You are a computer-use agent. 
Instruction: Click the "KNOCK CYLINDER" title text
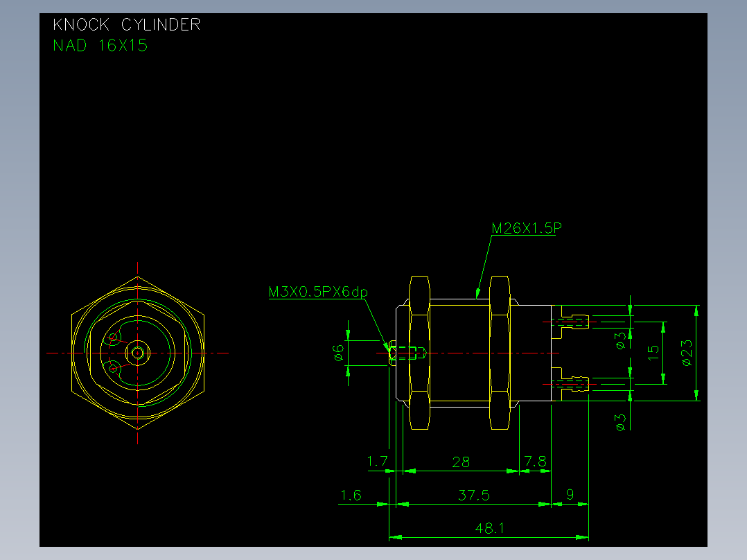click(126, 24)
